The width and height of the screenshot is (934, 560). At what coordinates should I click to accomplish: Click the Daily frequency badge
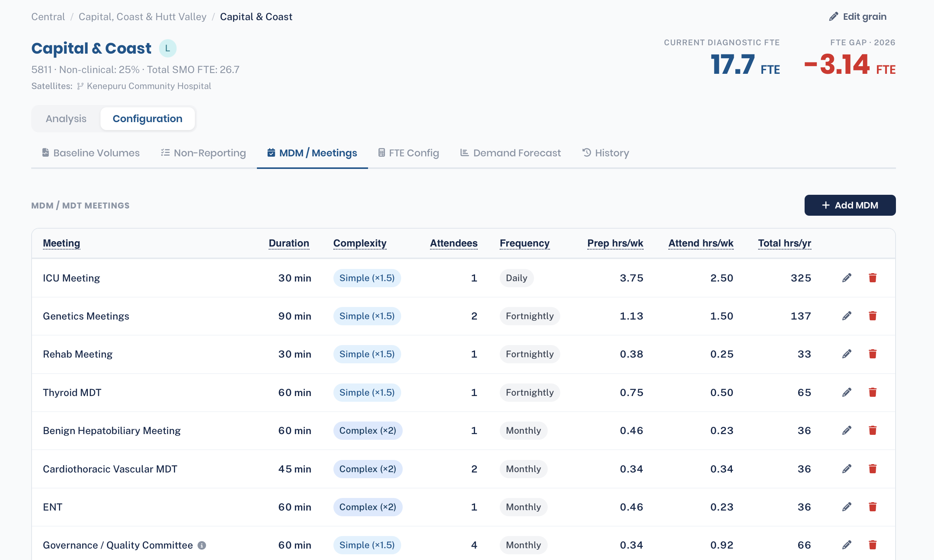pos(516,278)
